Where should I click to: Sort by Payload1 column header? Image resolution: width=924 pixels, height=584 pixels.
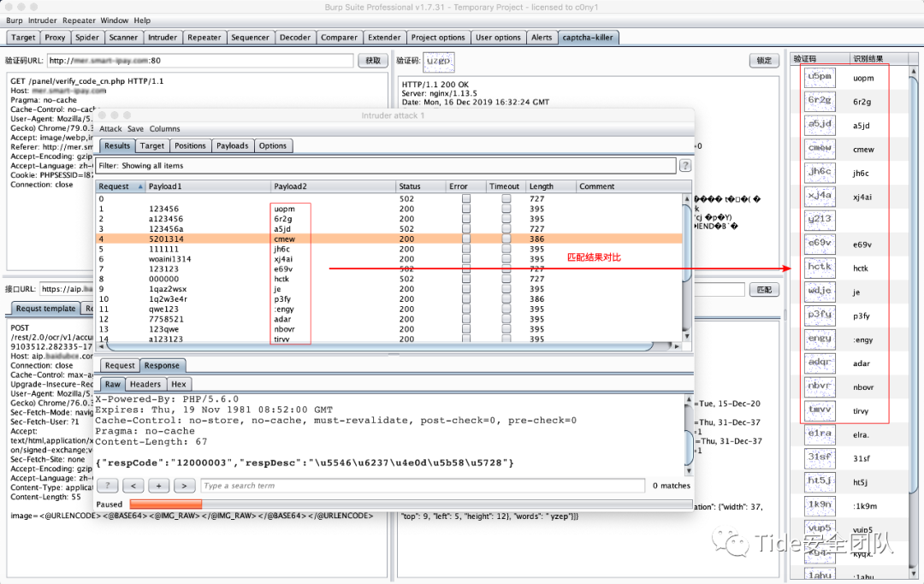[x=208, y=186]
